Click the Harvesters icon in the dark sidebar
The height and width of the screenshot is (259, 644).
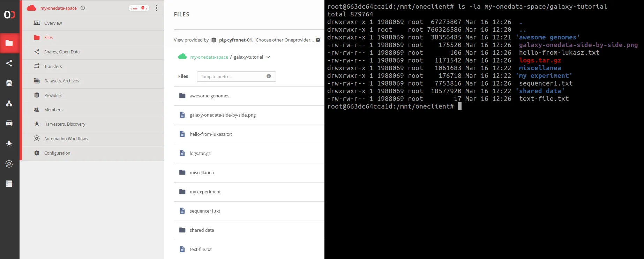point(9,143)
